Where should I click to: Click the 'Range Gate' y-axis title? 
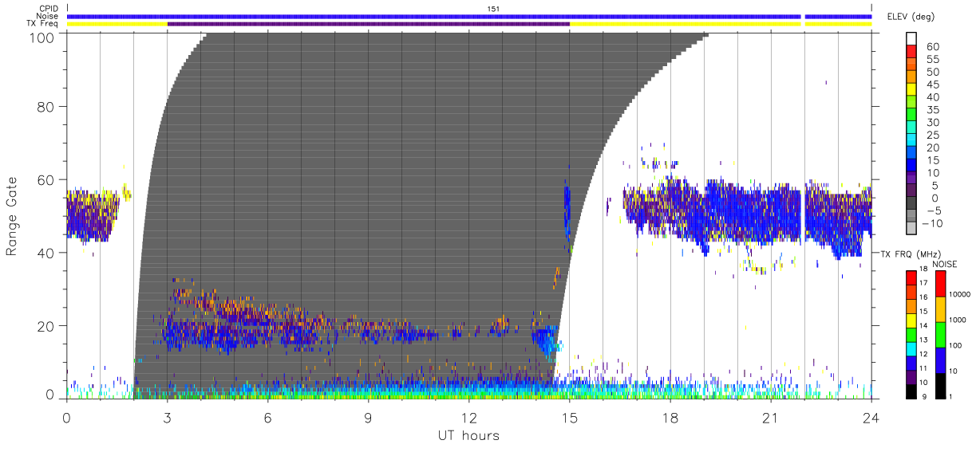pyautogui.click(x=12, y=215)
